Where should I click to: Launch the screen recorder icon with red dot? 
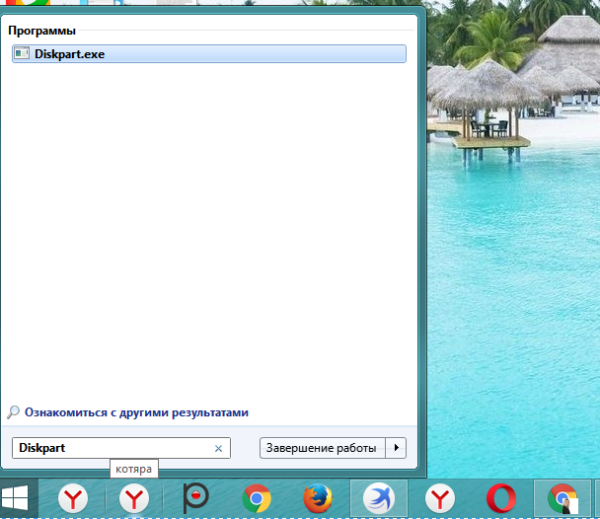196,498
